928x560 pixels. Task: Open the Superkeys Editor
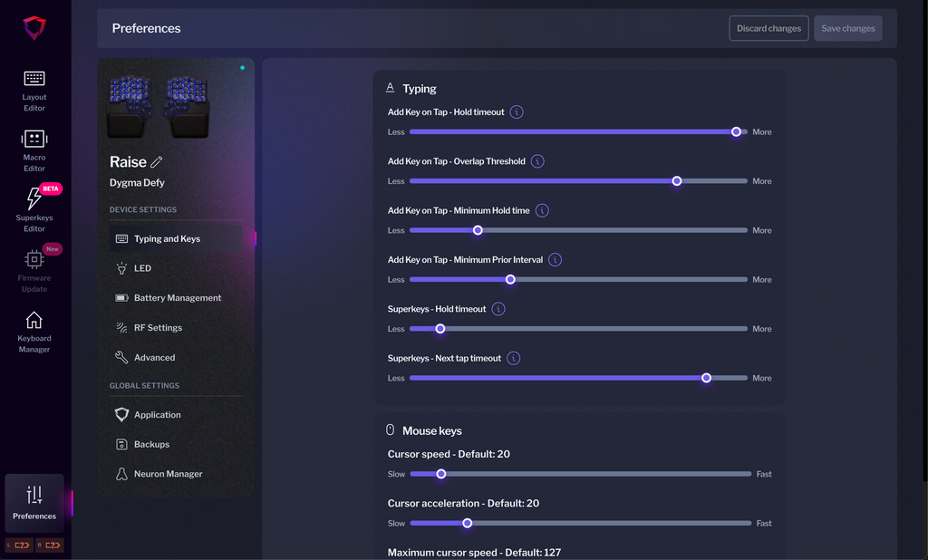point(34,210)
